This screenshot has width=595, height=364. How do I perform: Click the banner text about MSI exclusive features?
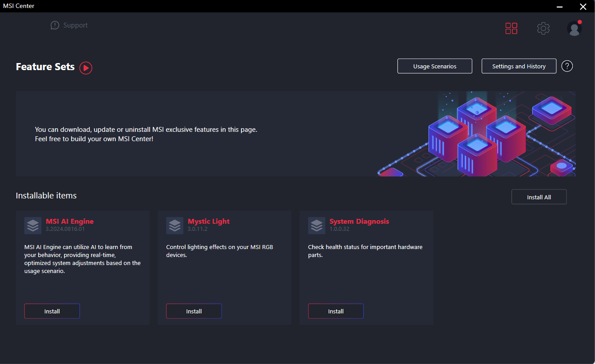click(146, 134)
